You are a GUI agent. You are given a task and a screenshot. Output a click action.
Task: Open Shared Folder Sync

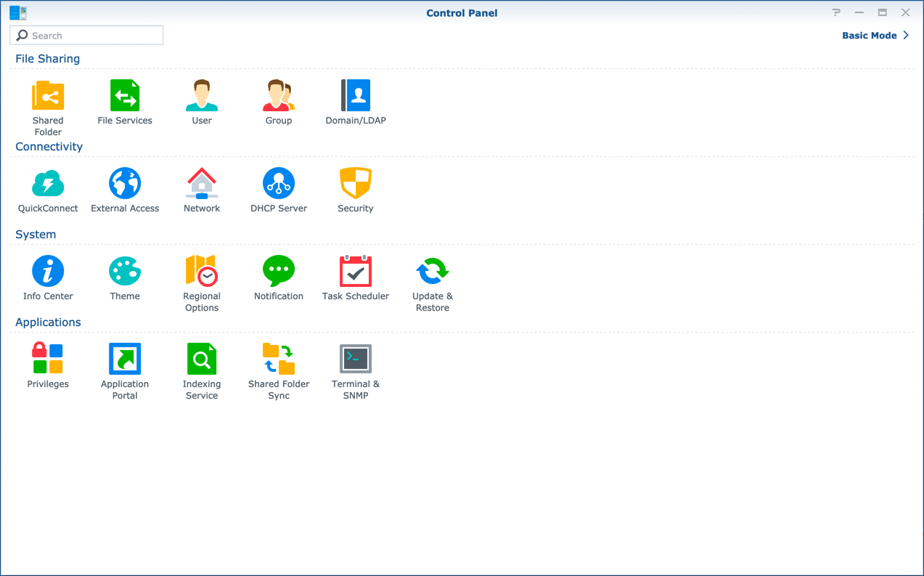tap(279, 360)
